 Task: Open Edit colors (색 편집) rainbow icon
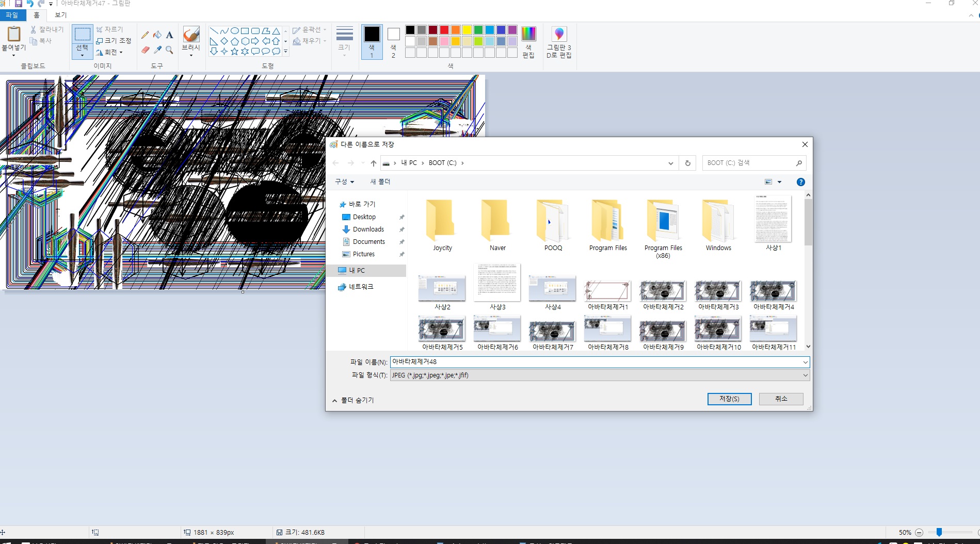click(x=528, y=34)
